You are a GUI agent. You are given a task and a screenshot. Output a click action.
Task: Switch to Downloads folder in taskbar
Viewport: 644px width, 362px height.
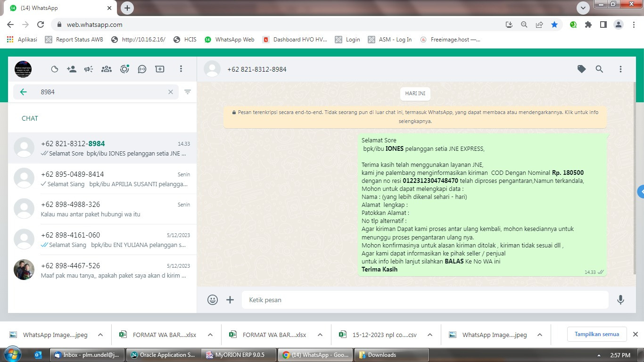click(x=392, y=355)
